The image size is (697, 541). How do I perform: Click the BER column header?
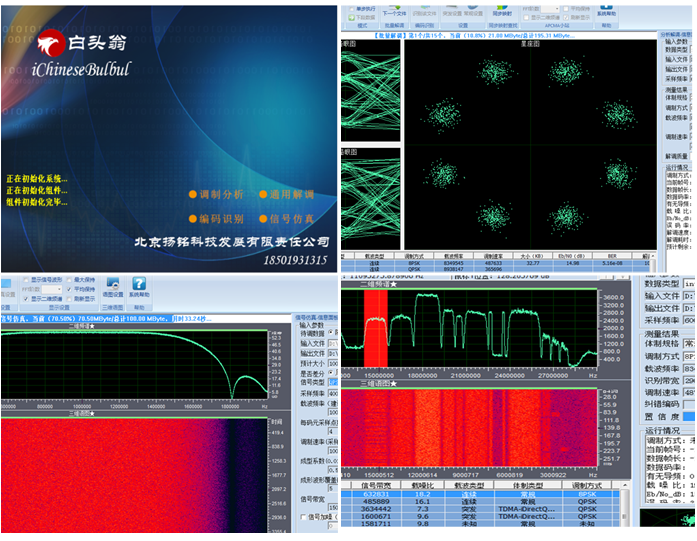tap(612, 256)
